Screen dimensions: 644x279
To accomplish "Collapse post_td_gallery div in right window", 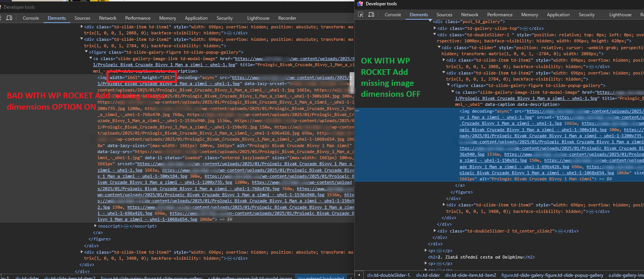I will pyautogui.click(x=430, y=22).
